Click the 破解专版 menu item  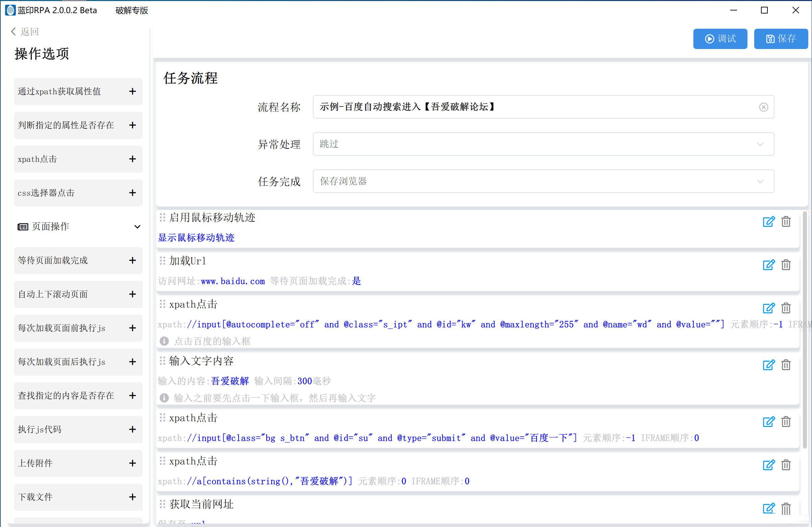click(x=131, y=10)
